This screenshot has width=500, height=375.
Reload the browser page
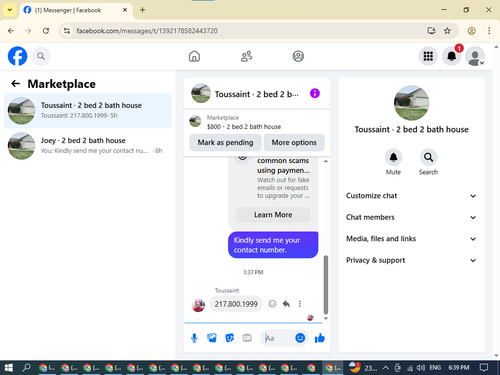point(46,31)
